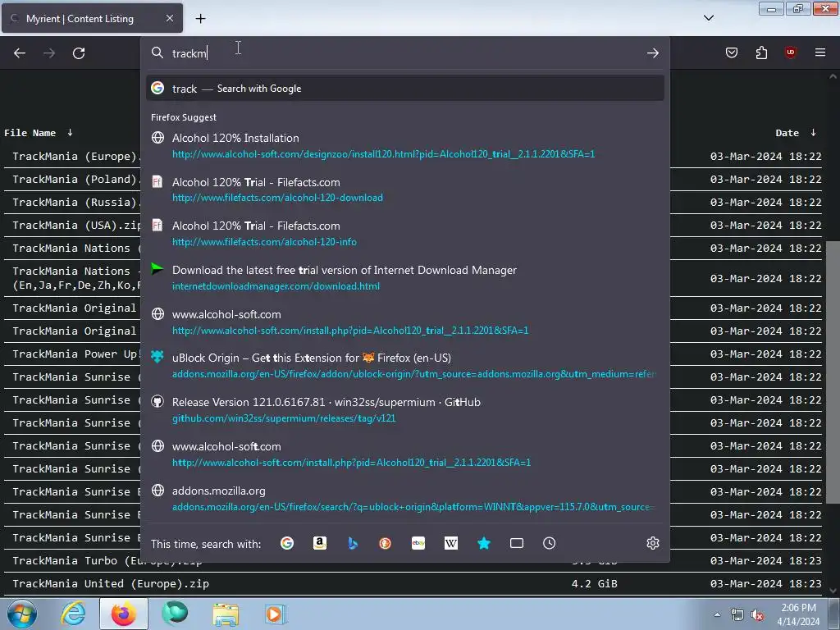The height and width of the screenshot is (630, 840).
Task: Search this time with Bing icon
Action: point(353,543)
